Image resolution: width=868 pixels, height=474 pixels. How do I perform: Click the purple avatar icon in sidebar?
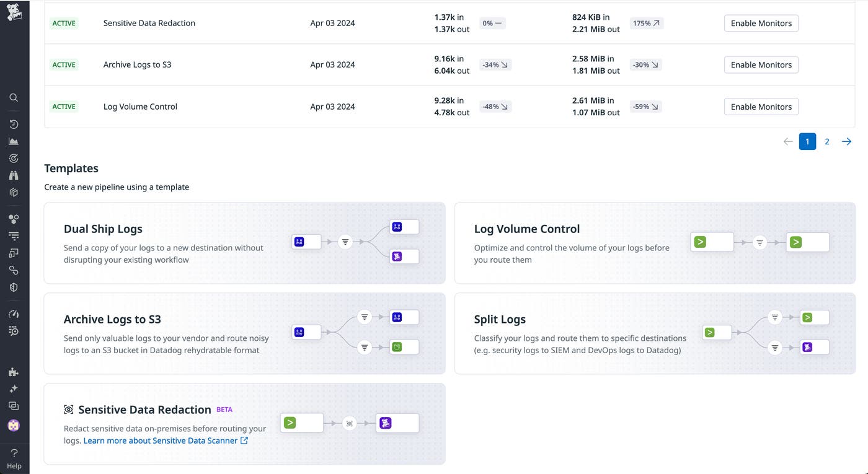(14, 426)
